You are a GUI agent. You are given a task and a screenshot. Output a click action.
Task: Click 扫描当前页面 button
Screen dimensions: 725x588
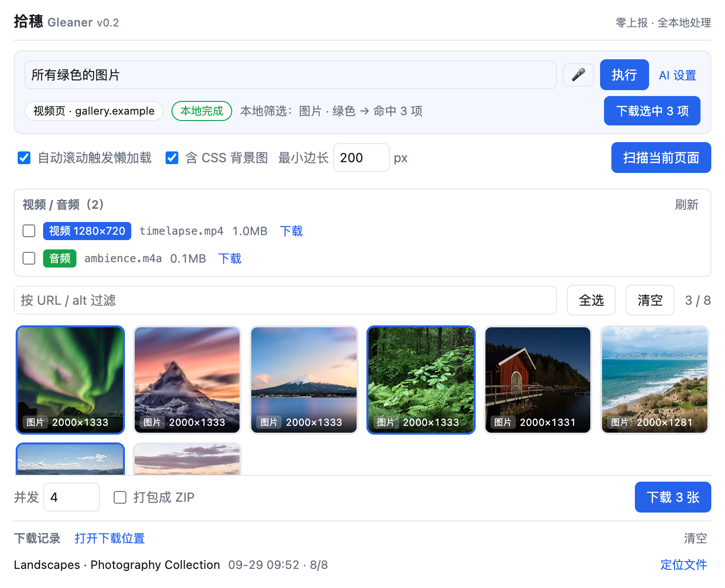[661, 158]
